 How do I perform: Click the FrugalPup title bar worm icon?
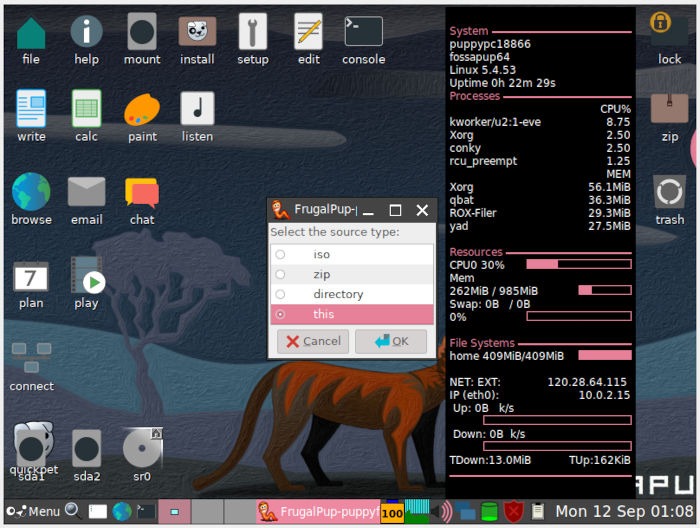tap(280, 210)
